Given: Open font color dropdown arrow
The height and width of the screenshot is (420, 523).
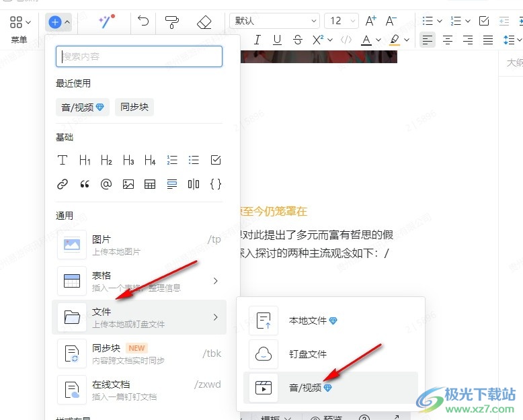Looking at the screenshot, I should pyautogui.click(x=378, y=40).
